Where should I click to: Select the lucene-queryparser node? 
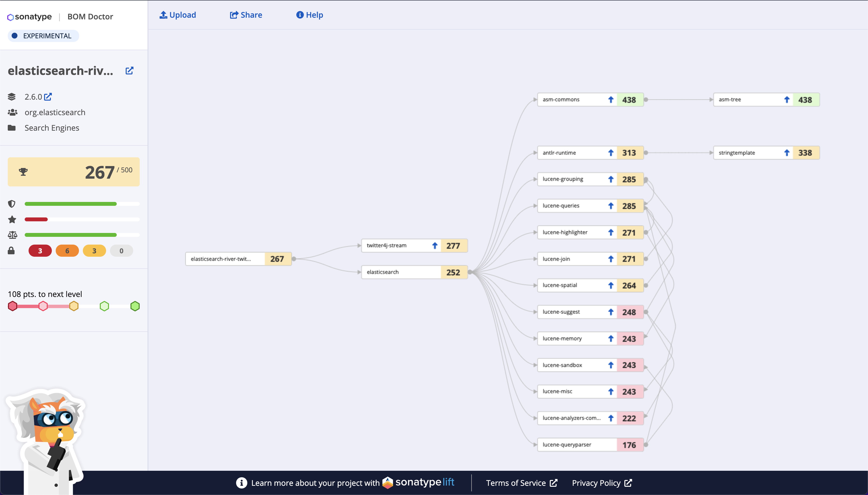tap(590, 445)
